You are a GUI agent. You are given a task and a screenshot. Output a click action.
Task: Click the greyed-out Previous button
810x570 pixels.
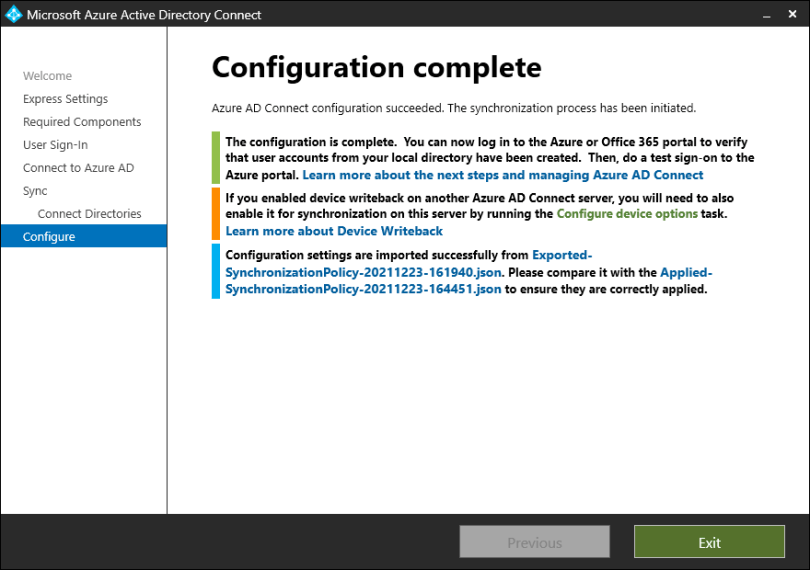pyautogui.click(x=534, y=543)
